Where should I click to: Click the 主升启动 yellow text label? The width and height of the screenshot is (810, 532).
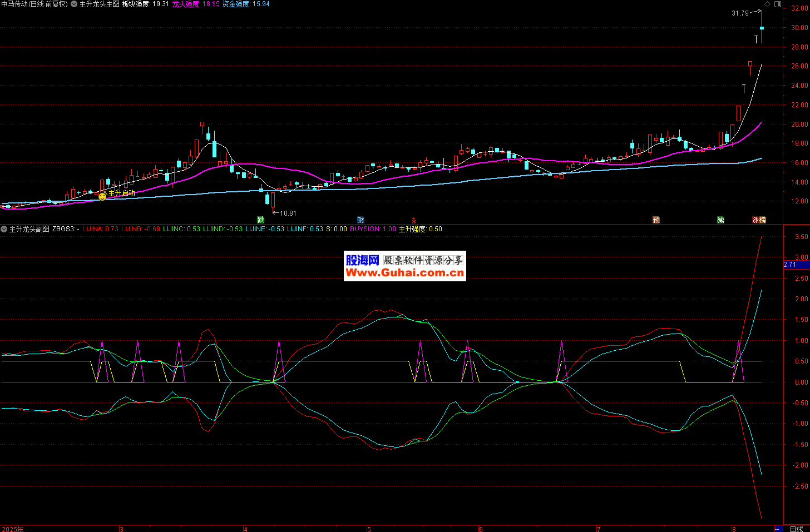coord(121,193)
